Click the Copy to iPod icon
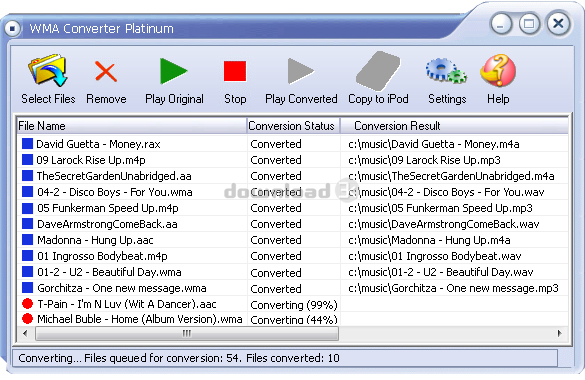585x380 pixels. [x=378, y=71]
